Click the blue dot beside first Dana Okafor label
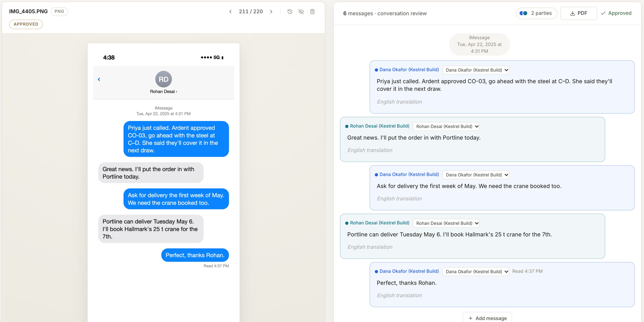 pyautogui.click(x=376, y=70)
